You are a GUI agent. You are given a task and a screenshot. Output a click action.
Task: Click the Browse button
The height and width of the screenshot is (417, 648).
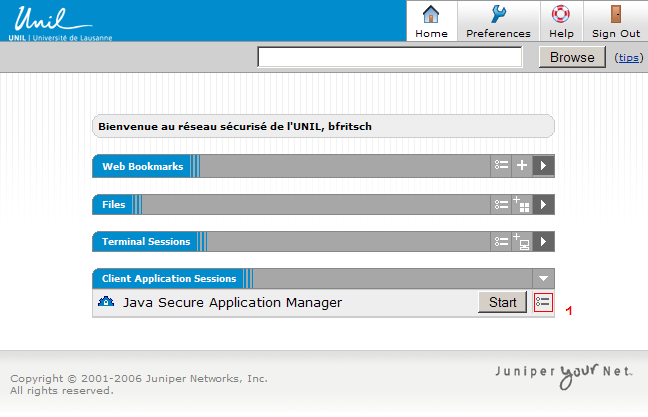coord(572,57)
